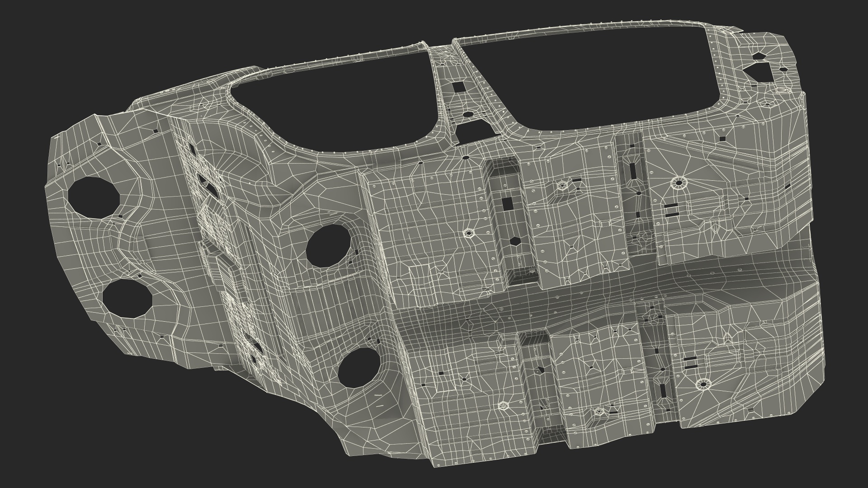Click the round hole in the middle panel

(x=329, y=246)
